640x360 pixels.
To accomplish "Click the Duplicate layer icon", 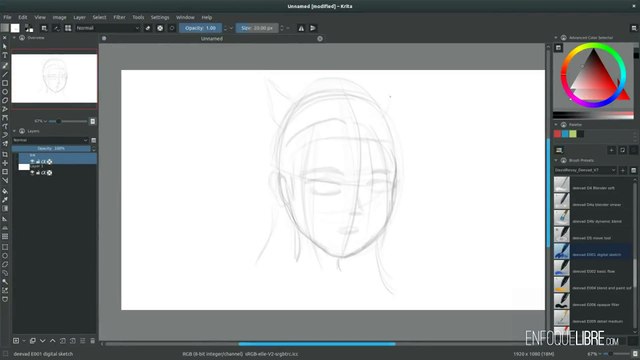I will coord(33,340).
